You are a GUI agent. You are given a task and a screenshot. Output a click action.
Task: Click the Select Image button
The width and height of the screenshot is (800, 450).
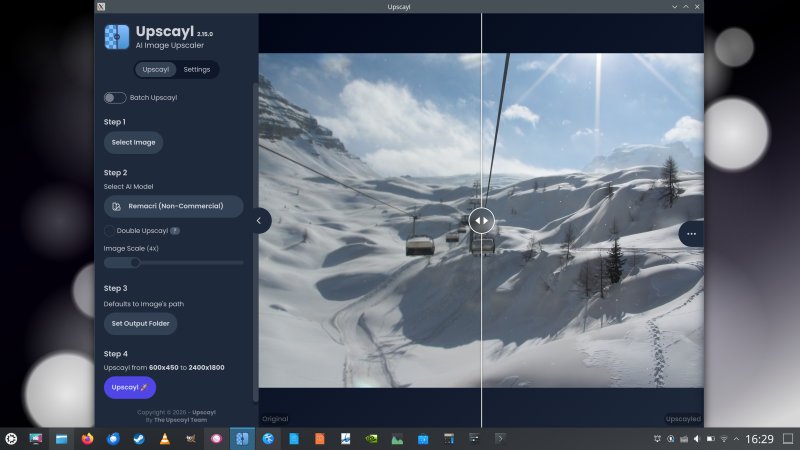point(133,142)
